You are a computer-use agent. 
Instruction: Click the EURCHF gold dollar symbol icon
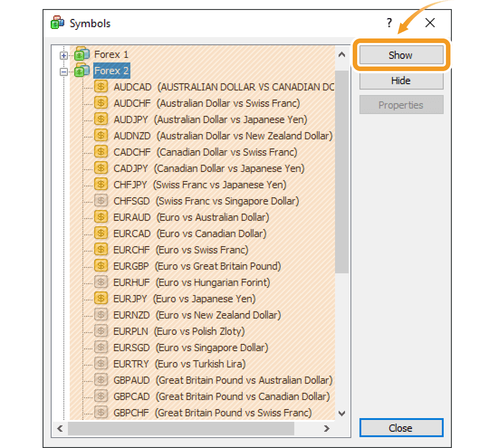(x=101, y=249)
